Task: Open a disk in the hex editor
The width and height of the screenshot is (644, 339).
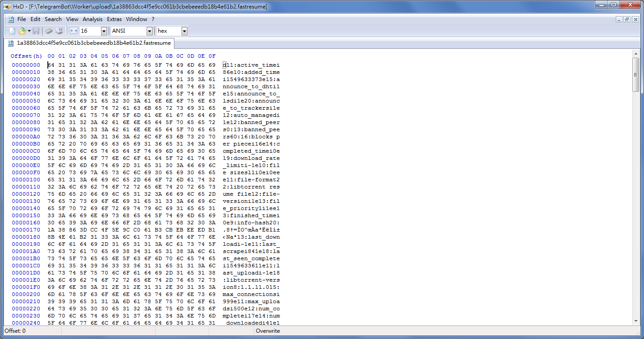Action: pyautogui.click(x=59, y=30)
